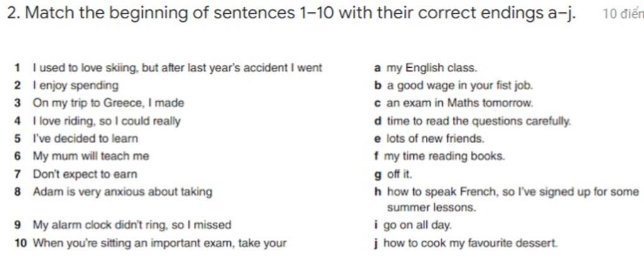Select sentence 7 'Don't expect to earn'
This screenshot has width=644, height=275.
75,175
